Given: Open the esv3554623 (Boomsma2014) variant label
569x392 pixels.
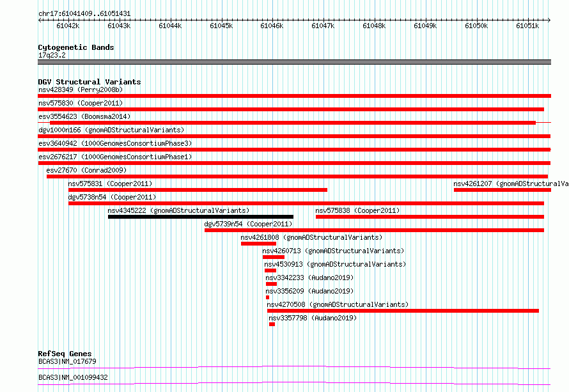Looking at the screenshot, I should [84, 116].
